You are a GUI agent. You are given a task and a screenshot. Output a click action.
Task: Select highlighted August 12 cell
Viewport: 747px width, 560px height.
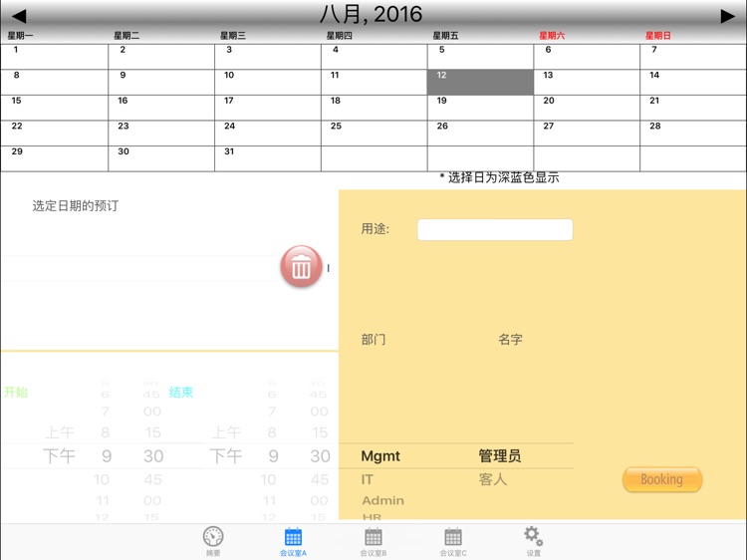coord(480,82)
